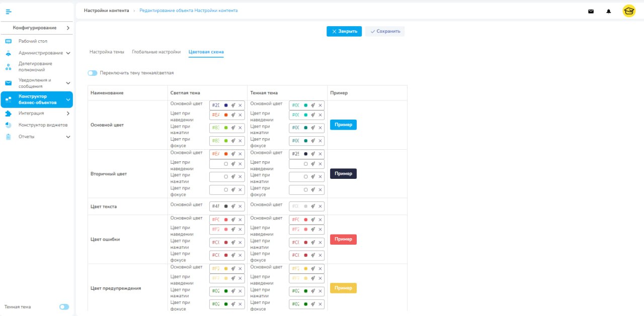Open the notifications bell icon

[x=609, y=11]
